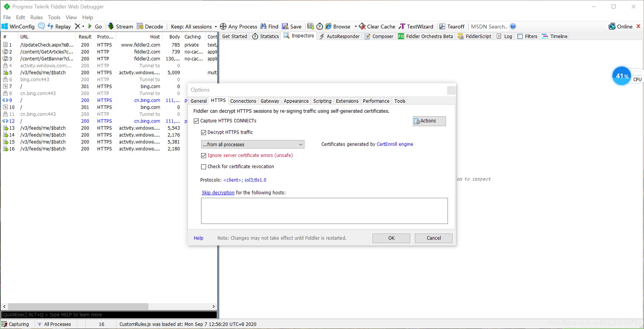The height and width of the screenshot is (329, 644).
Task: Click the comment speech bubble icon
Action: coord(42,26)
